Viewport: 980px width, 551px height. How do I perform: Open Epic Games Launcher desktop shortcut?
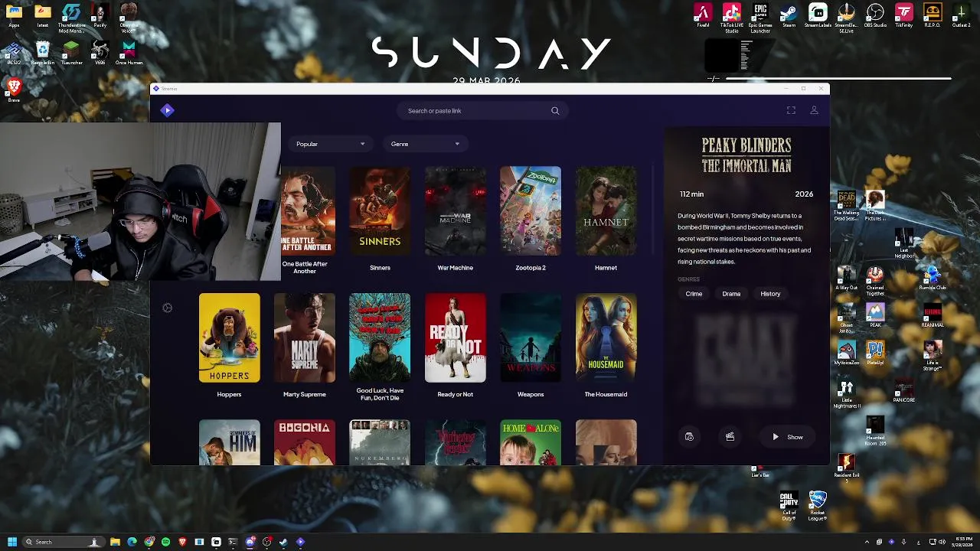(x=760, y=18)
